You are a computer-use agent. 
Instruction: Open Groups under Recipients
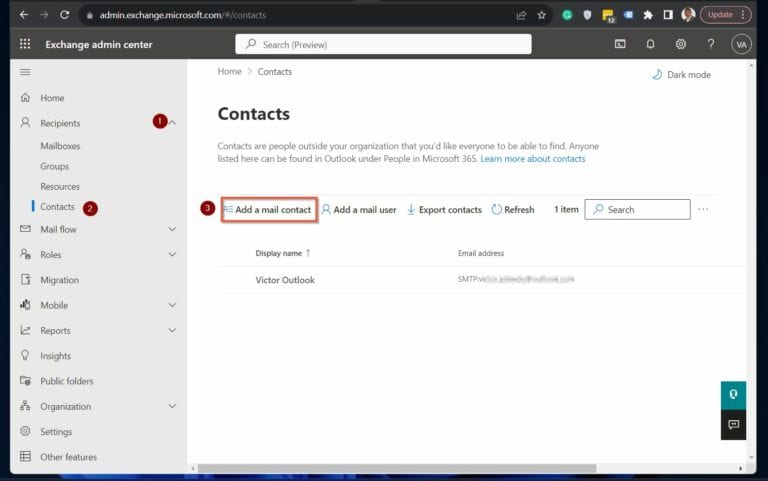click(x=54, y=167)
